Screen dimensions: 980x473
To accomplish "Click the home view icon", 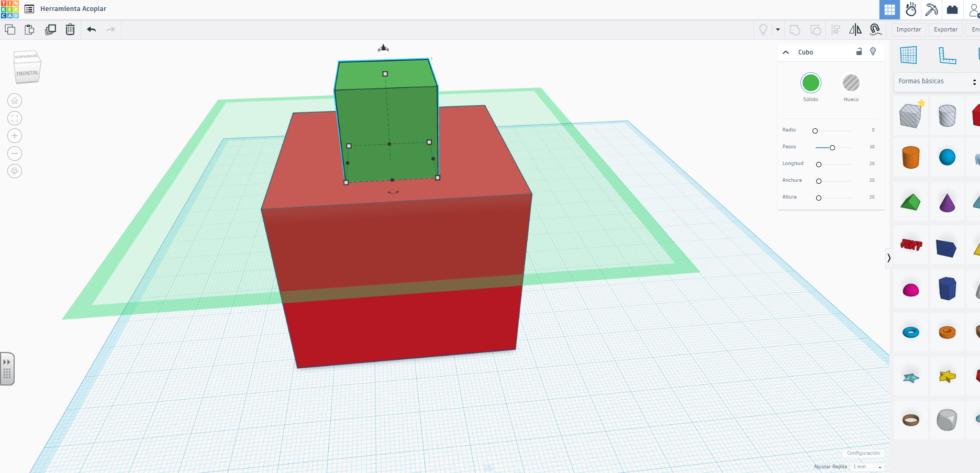I will point(15,101).
